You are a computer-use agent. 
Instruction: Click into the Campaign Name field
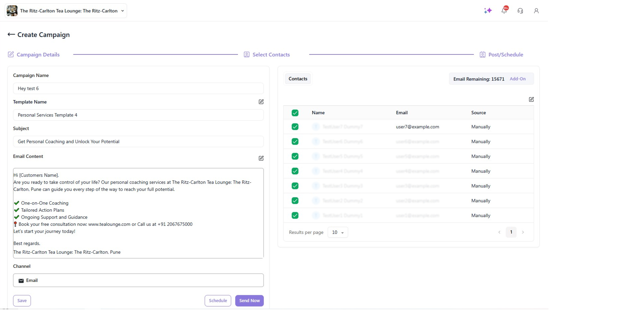[x=138, y=89]
